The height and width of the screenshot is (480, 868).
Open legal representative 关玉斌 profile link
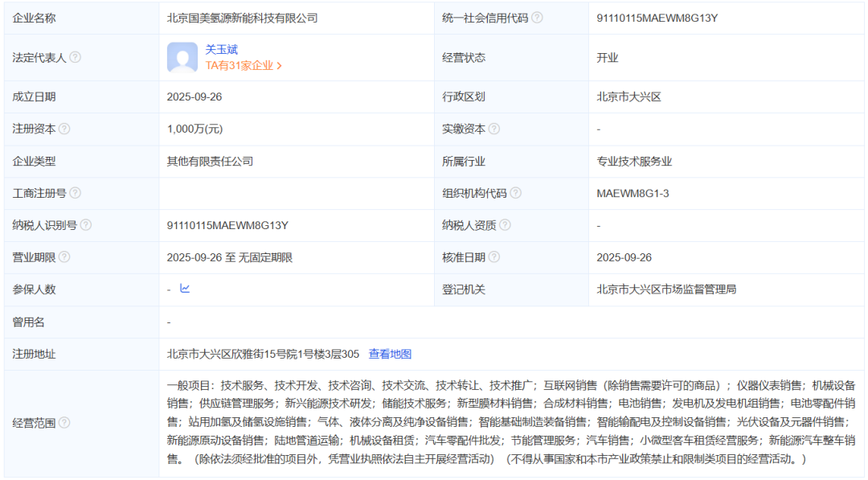[x=222, y=50]
